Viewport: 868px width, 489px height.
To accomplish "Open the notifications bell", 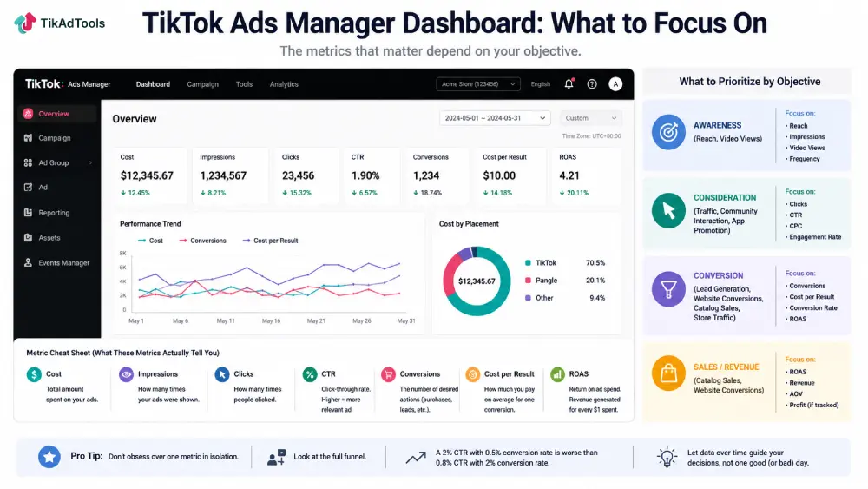I will [569, 83].
